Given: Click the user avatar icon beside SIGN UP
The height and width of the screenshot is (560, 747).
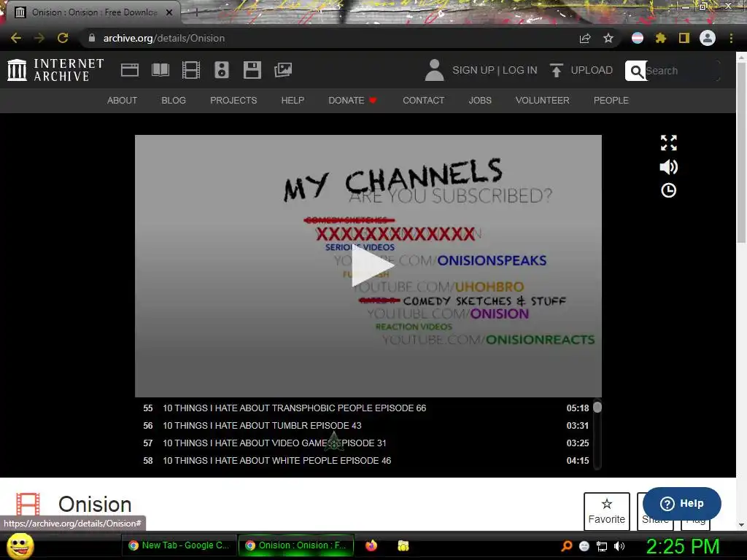Looking at the screenshot, I should pos(434,70).
